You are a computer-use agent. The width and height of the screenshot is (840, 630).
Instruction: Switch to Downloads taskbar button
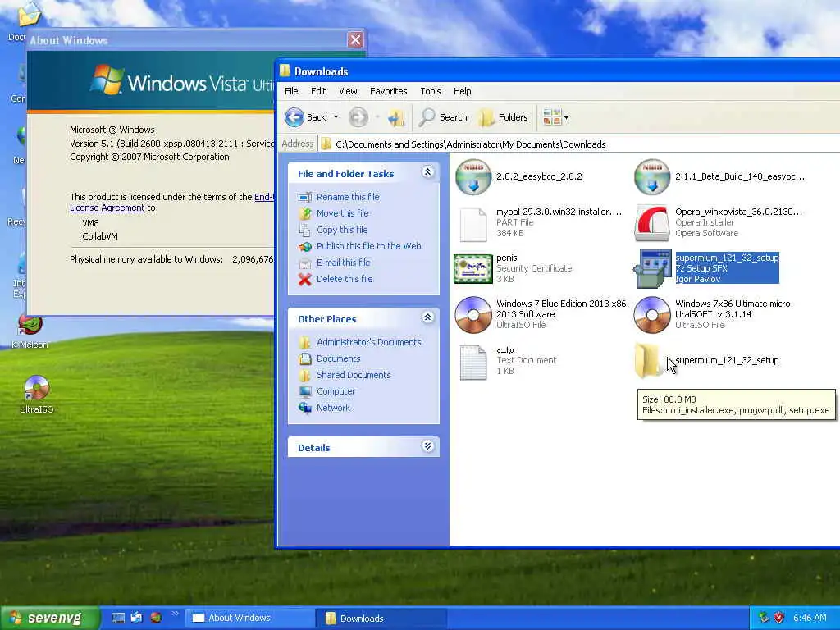point(381,619)
